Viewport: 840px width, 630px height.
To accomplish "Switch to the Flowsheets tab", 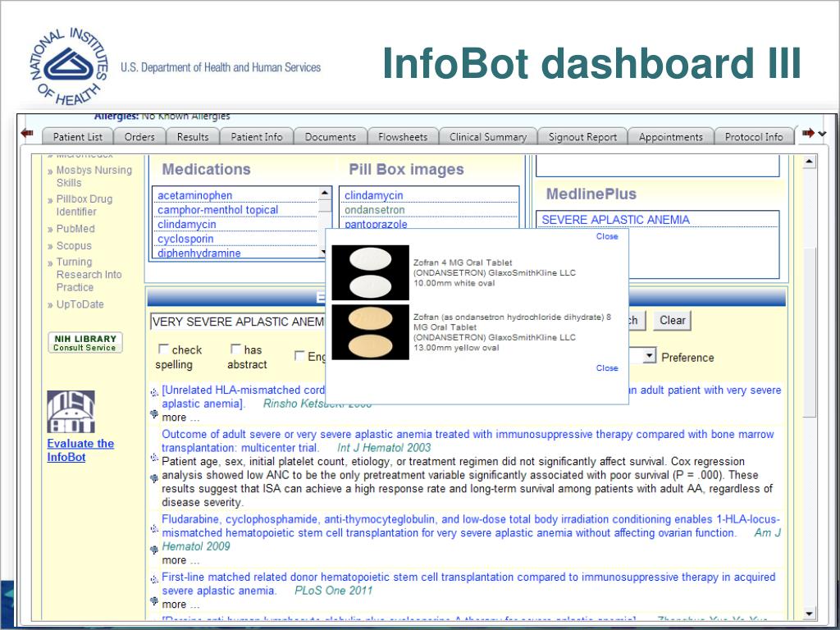I will (402, 137).
